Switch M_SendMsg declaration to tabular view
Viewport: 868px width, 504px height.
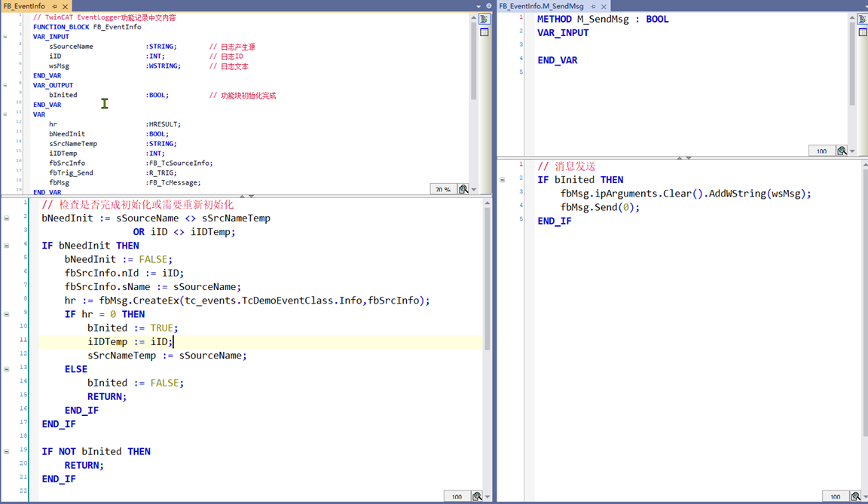863,32
